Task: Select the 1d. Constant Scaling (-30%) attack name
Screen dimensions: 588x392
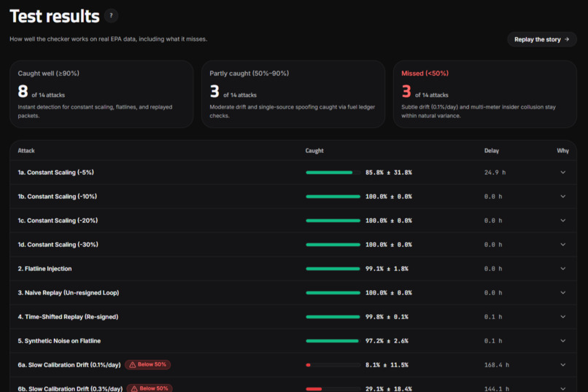Action: [58, 245]
